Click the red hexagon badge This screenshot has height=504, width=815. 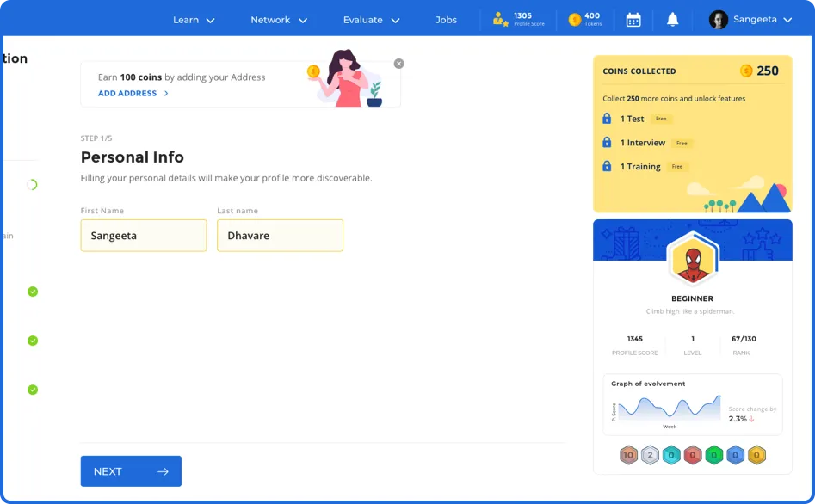[692, 455]
